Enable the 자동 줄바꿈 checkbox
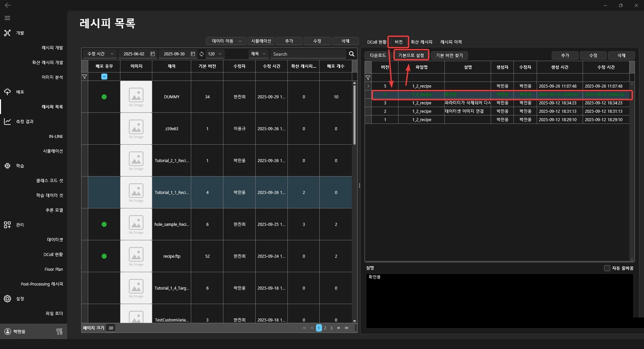The width and height of the screenshot is (644, 349). [607, 268]
